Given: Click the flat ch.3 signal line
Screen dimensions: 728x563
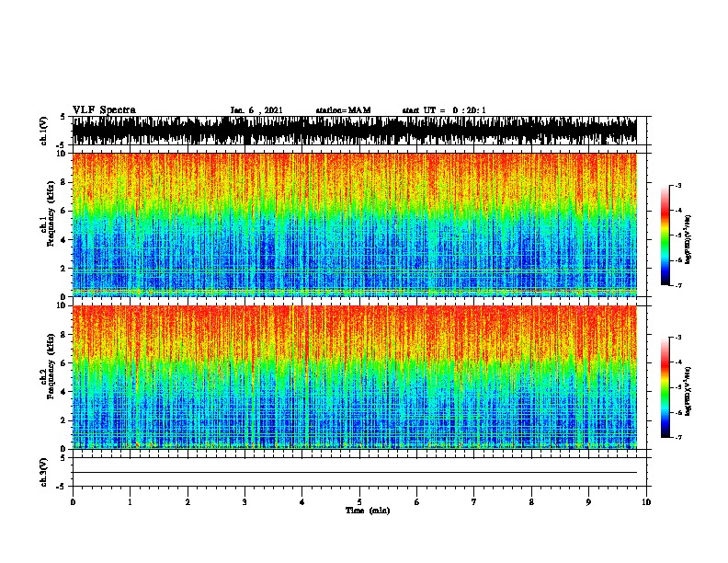Looking at the screenshot, I should click(354, 473).
